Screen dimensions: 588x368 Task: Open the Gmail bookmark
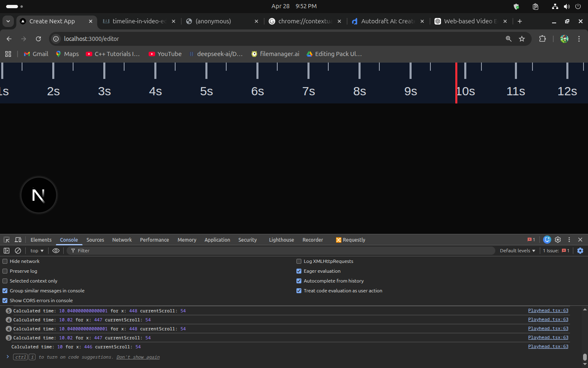point(36,54)
